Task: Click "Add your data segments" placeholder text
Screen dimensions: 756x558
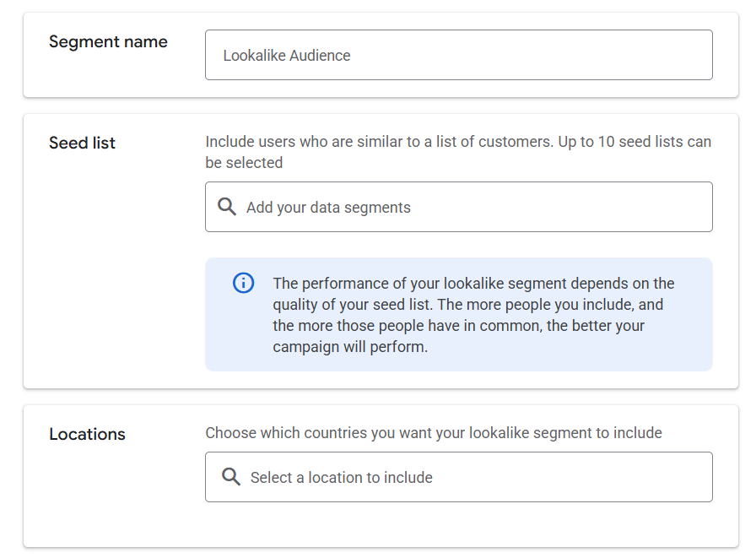Action: click(328, 208)
